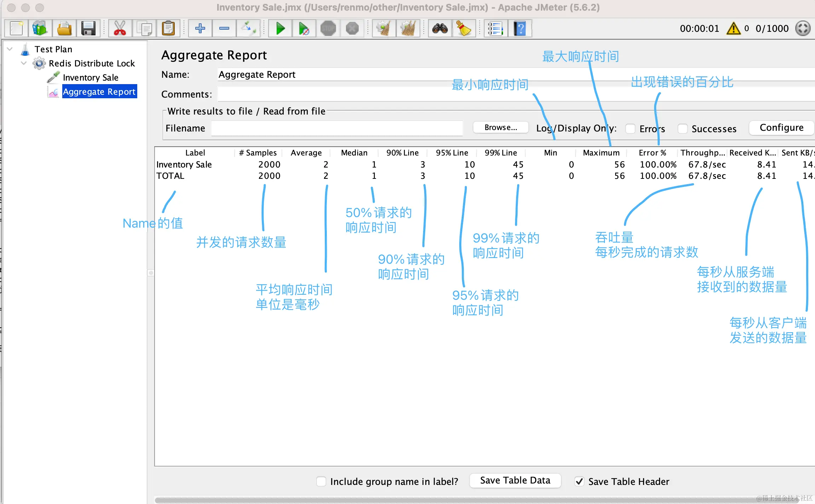815x504 pixels.
Task: Sort by Maximum column header
Action: (601, 153)
